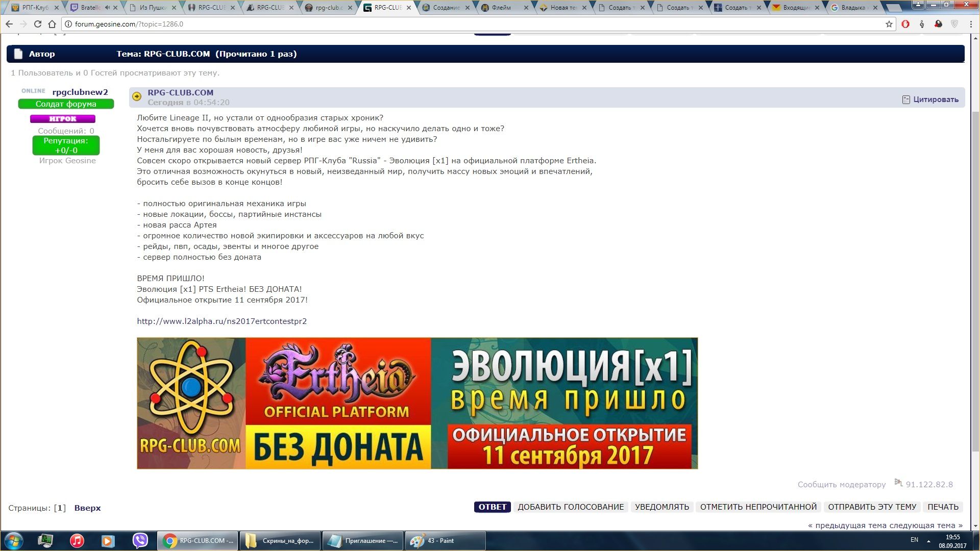
Task: Open the grey shield extension icon
Action: (x=954, y=24)
